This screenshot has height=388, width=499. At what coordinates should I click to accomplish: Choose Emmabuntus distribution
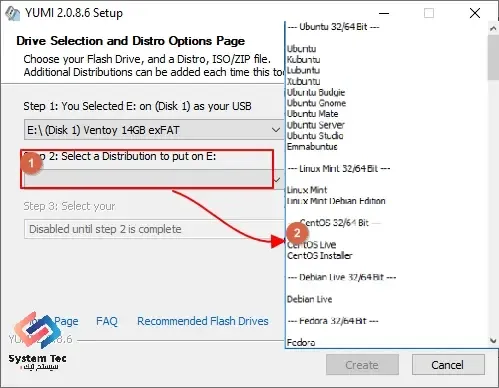point(312,147)
